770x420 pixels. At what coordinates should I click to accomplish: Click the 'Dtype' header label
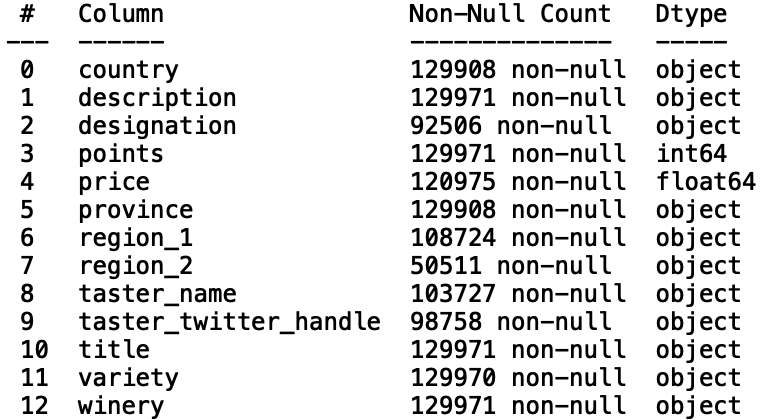point(692,15)
